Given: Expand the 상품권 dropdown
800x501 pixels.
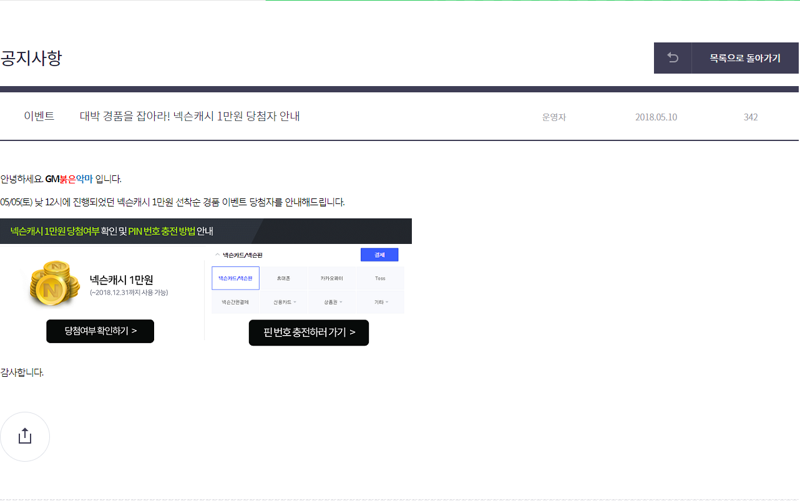Looking at the screenshot, I should (332, 302).
